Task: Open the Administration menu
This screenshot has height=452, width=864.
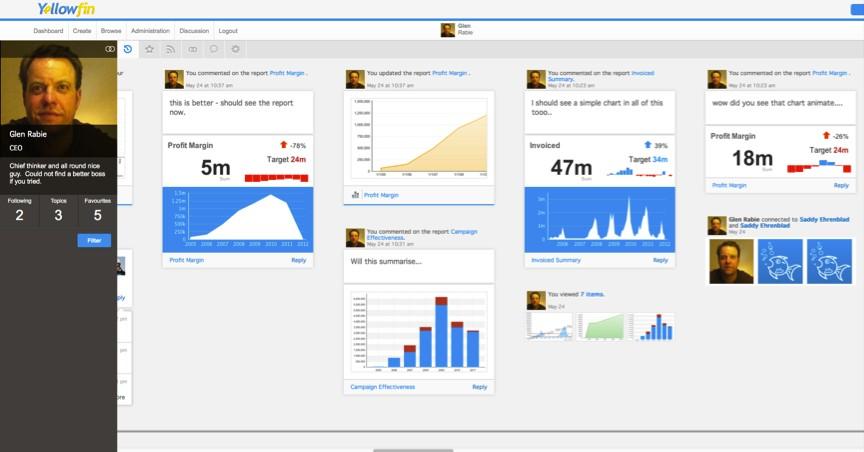Action: point(150,31)
